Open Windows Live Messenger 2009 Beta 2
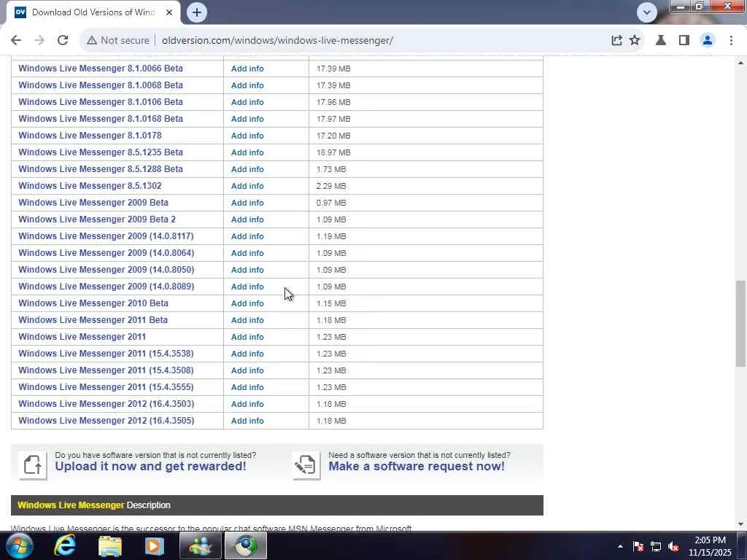Screen dimensions: 747x560 tap(97, 219)
